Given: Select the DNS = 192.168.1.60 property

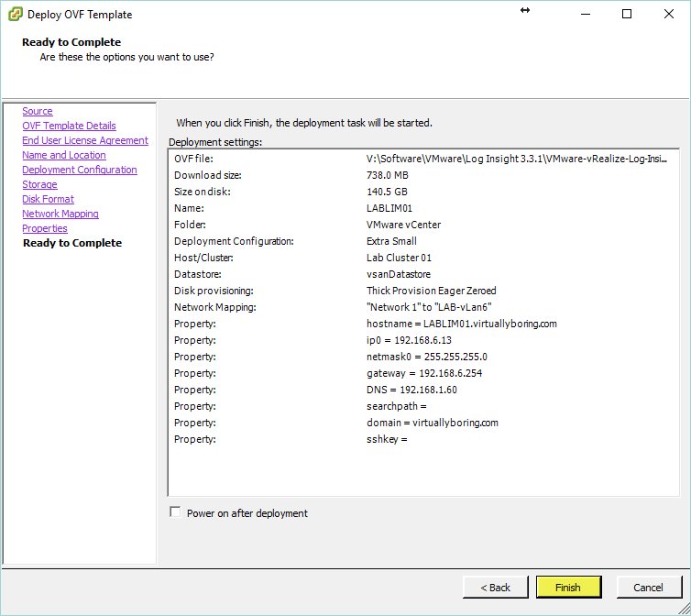Looking at the screenshot, I should pos(411,390).
